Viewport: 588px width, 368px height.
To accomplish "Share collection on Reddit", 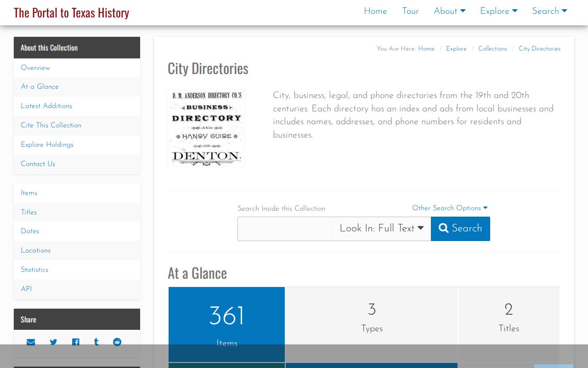I will tap(117, 342).
